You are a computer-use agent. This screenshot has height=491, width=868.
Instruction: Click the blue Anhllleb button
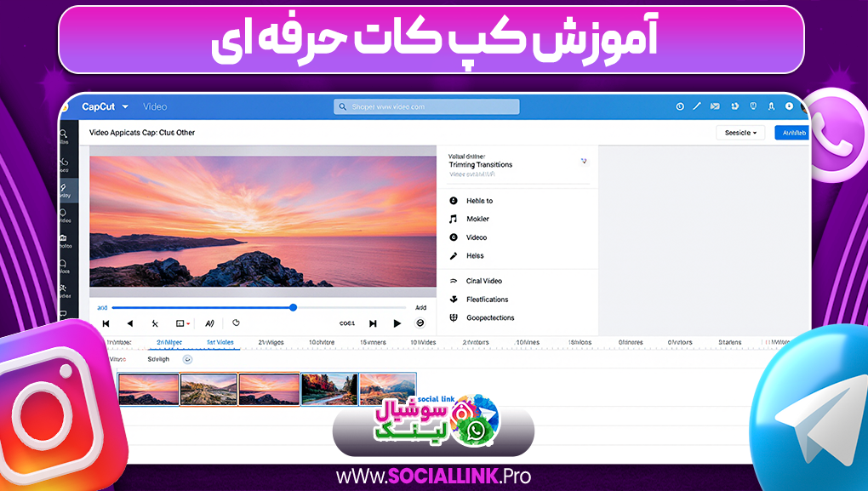click(x=793, y=133)
